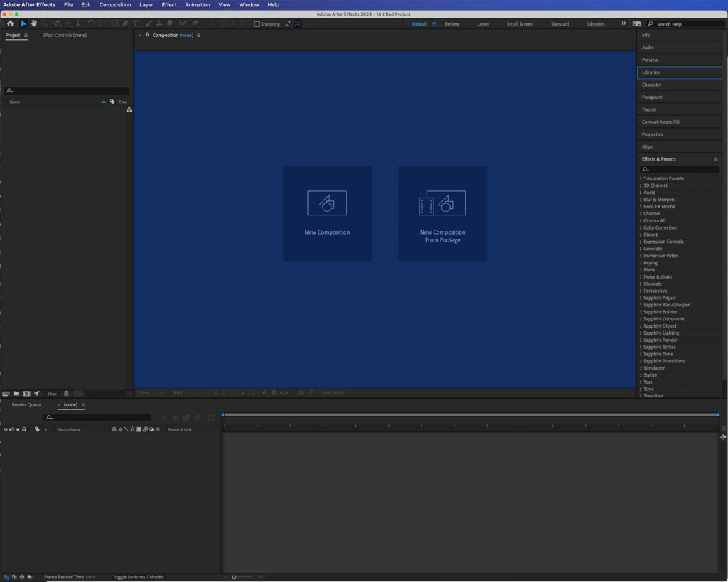The width and height of the screenshot is (728, 582).
Task: Expand the Keying effects category
Action: [641, 263]
